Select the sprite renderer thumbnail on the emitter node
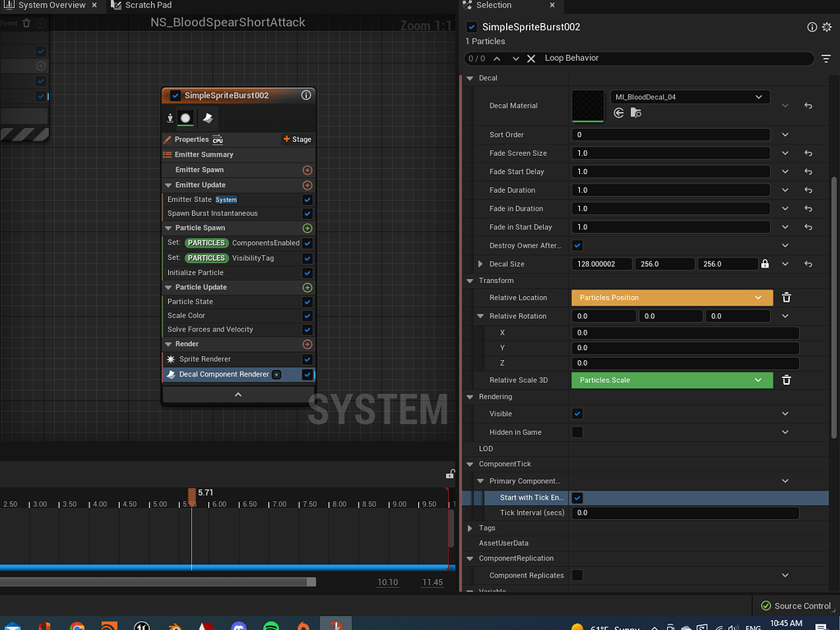Screen dimensions: 840x630 185,118
